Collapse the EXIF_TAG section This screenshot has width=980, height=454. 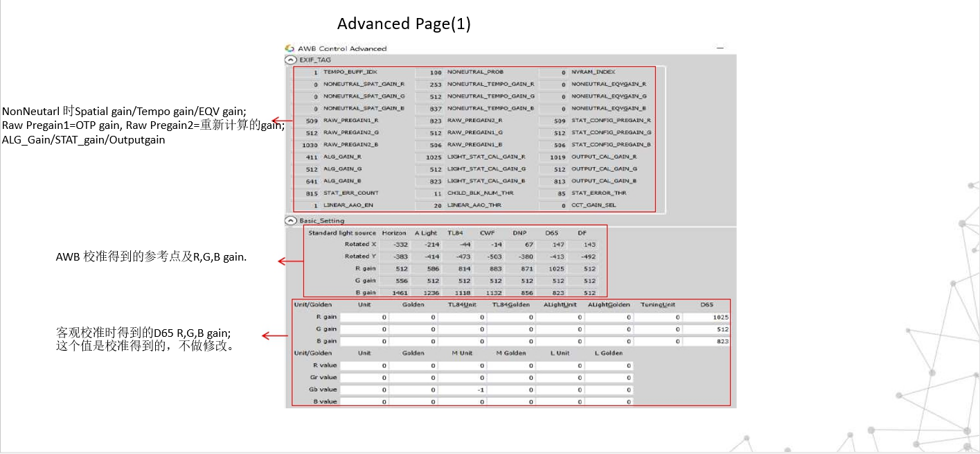(x=291, y=60)
